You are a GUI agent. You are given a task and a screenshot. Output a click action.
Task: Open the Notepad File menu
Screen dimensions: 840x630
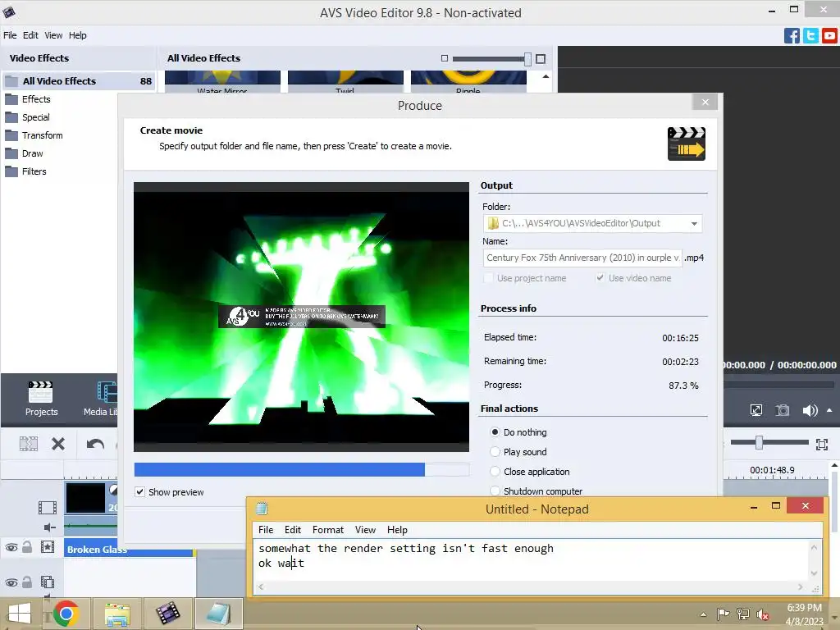[x=266, y=530]
